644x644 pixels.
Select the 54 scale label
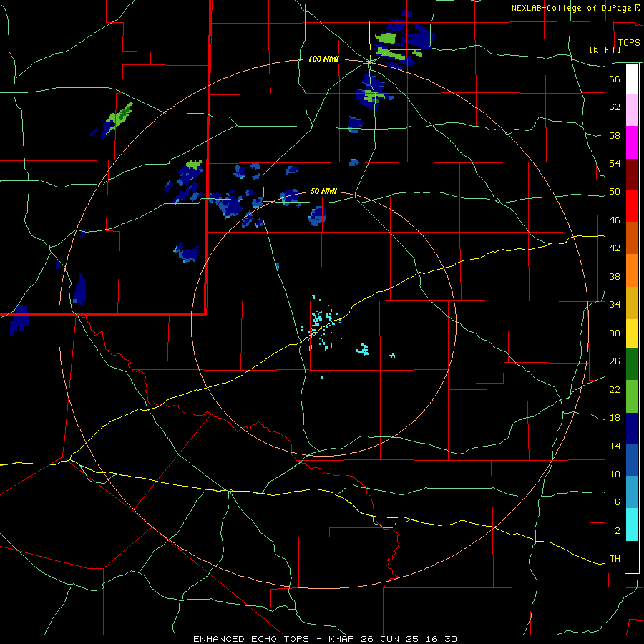coord(615,163)
